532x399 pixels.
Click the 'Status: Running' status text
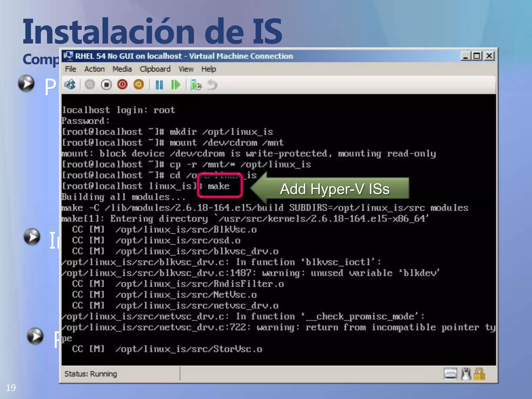point(91,374)
